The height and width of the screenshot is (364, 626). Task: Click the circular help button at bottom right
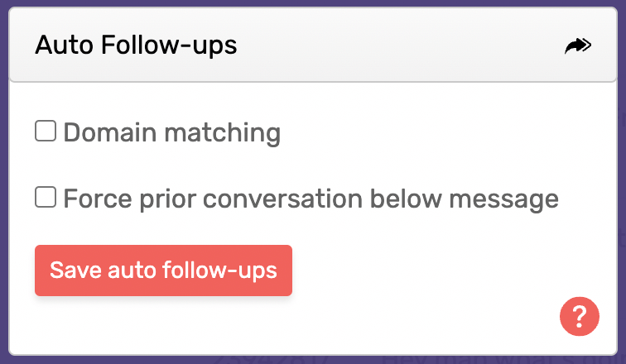coord(580,316)
